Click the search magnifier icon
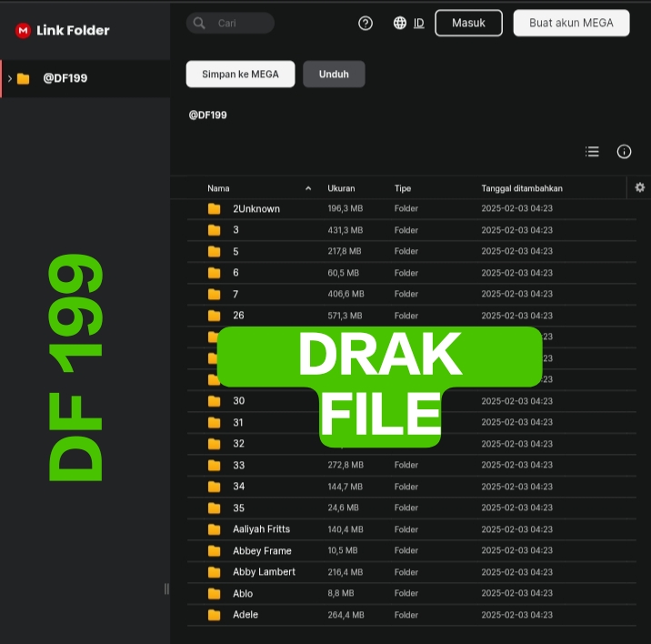The width and height of the screenshot is (651, 644). pos(199,23)
